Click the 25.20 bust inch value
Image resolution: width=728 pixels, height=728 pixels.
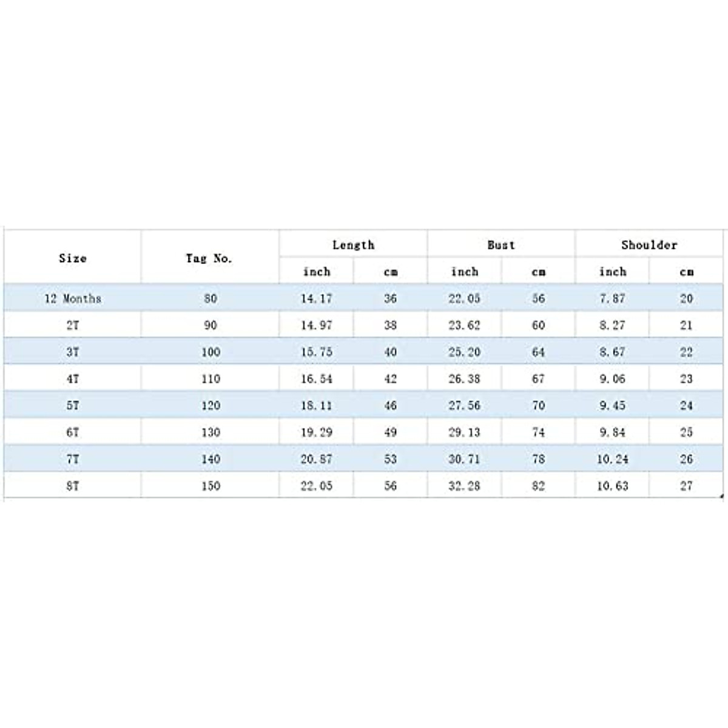pos(465,352)
